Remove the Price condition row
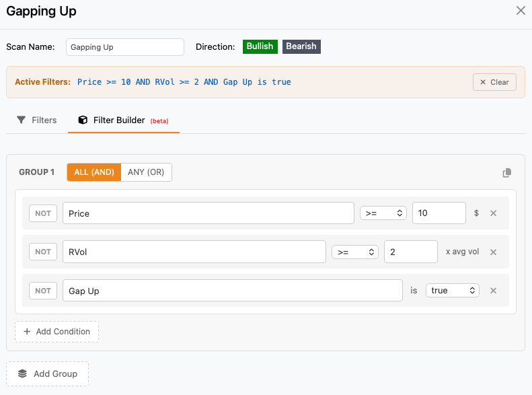This screenshot has height=395, width=532. coord(493,213)
